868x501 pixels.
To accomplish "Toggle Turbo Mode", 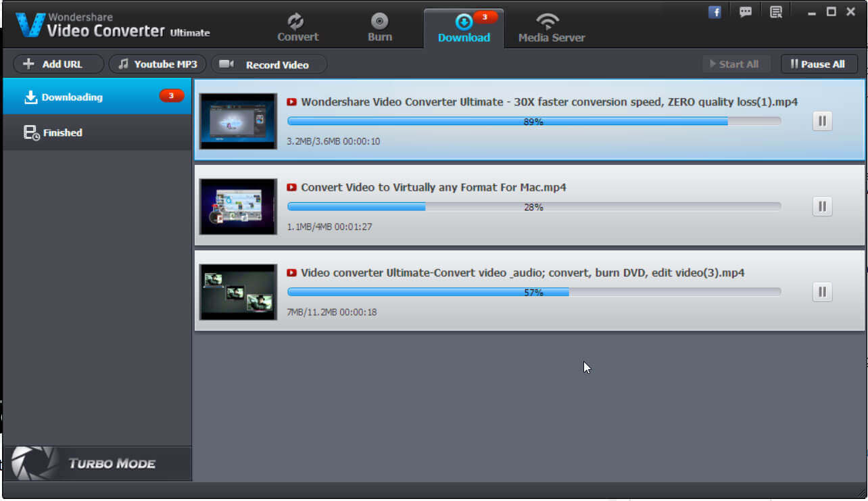I will click(97, 464).
